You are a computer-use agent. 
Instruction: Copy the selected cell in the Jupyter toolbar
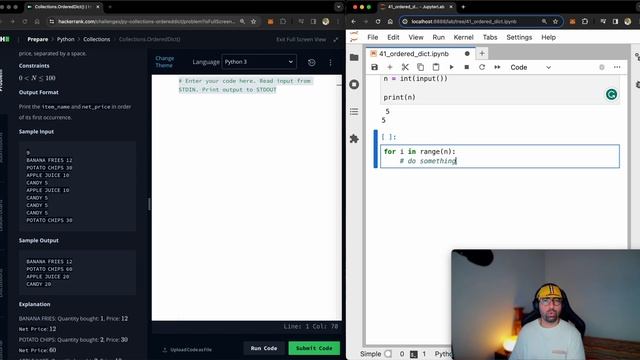click(420, 67)
